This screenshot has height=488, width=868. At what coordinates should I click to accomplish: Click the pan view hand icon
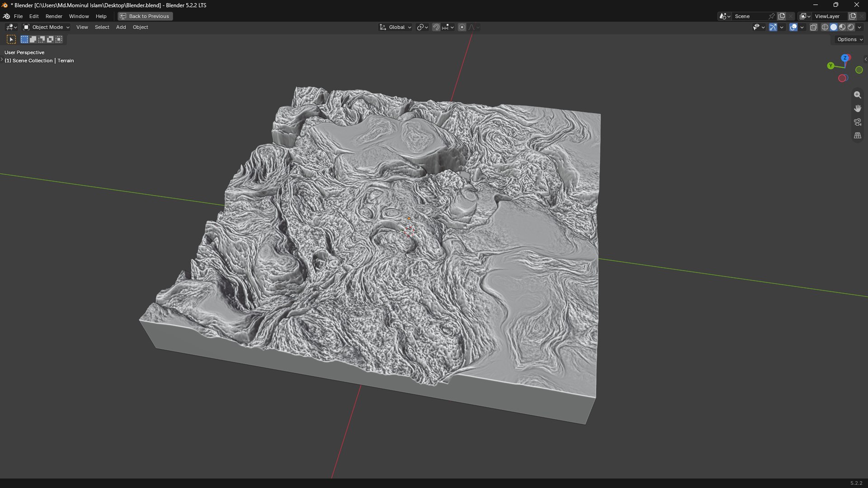[857, 108]
